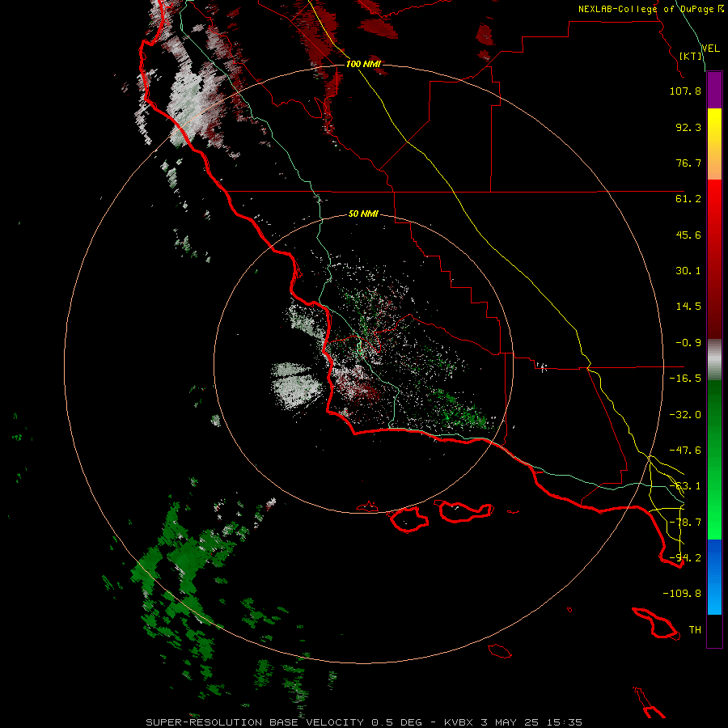Select the 76.7 legend value
The width and height of the screenshot is (728, 728).
pos(688,163)
